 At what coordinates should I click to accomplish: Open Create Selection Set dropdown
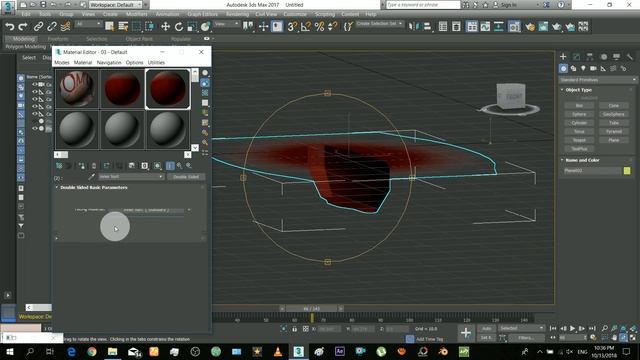pos(380,24)
